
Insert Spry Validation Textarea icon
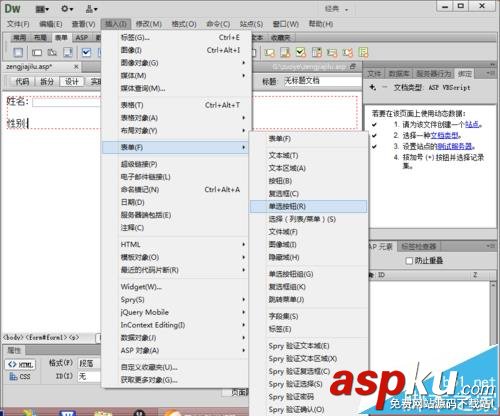coord(285,53)
